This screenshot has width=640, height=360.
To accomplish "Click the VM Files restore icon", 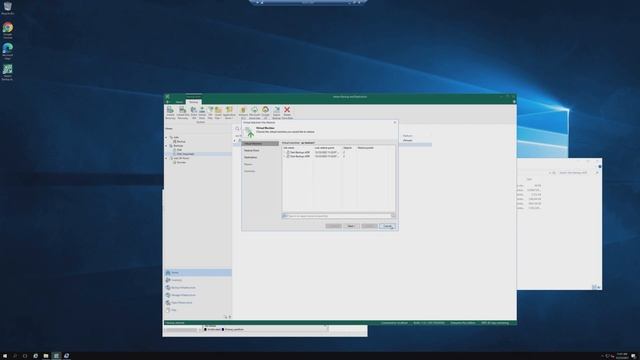I will pos(210,112).
